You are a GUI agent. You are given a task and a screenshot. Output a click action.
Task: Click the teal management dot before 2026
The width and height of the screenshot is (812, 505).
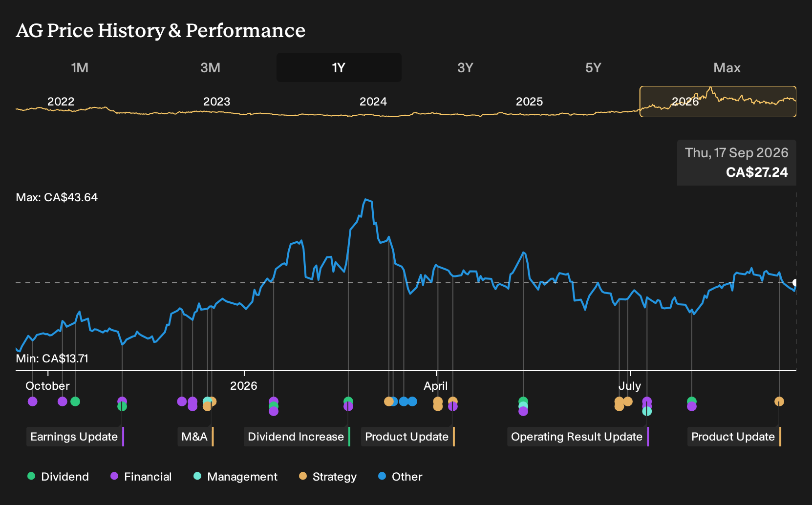pos(207,401)
